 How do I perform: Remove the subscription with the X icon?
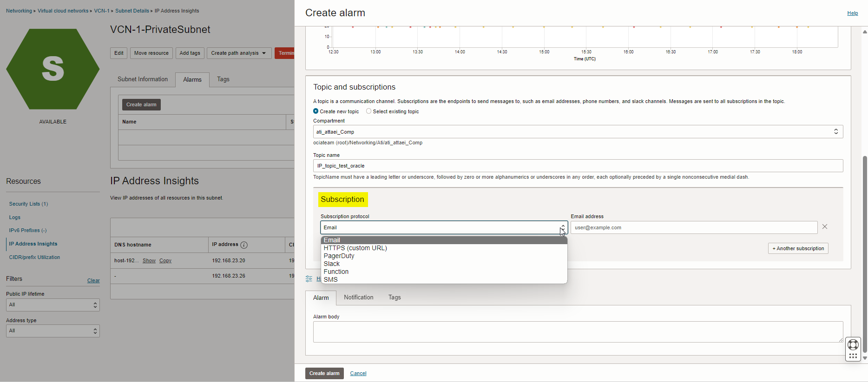pos(824,227)
